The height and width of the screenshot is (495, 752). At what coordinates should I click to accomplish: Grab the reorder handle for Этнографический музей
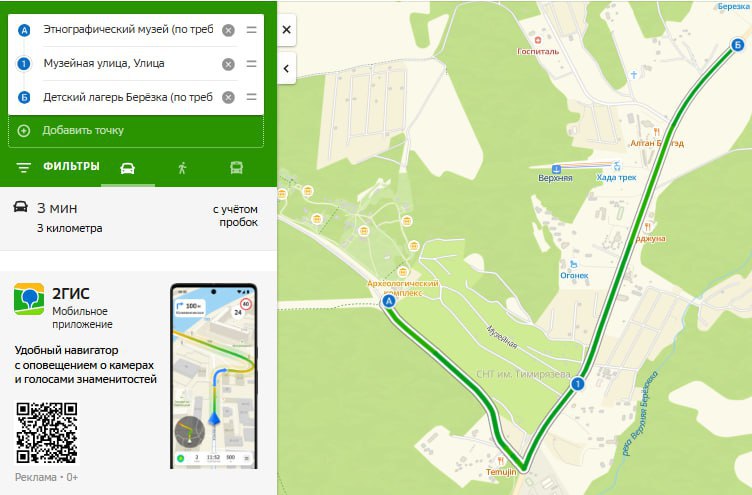pyautogui.click(x=251, y=30)
